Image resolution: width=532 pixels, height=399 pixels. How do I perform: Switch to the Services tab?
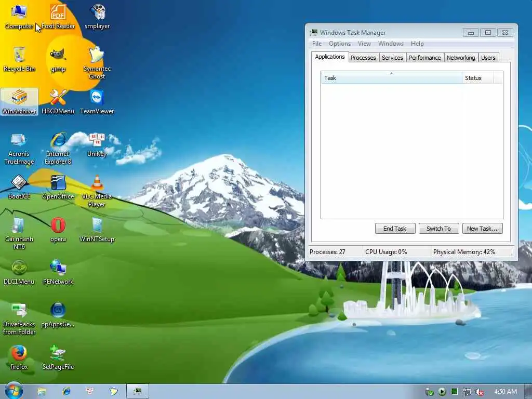click(x=392, y=58)
